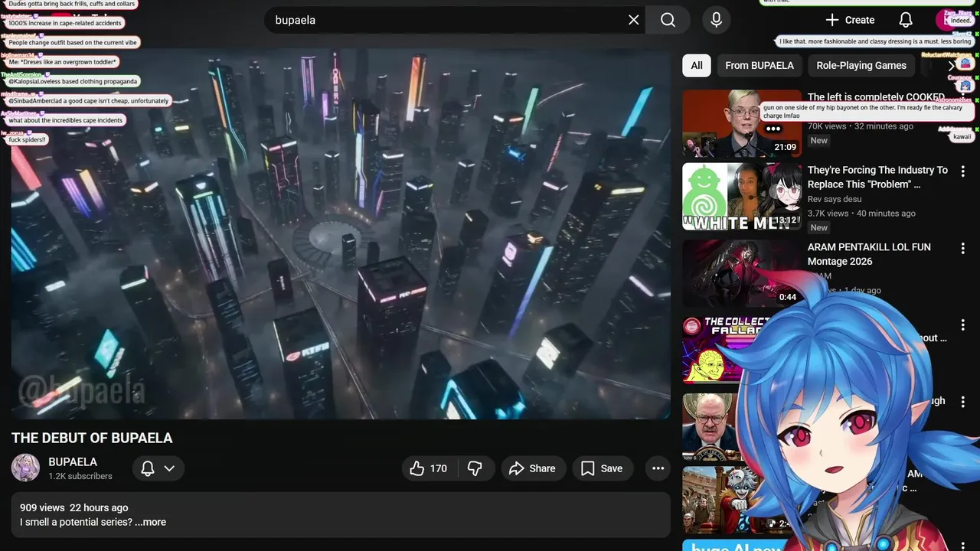Open the Create menu button

[x=849, y=20]
